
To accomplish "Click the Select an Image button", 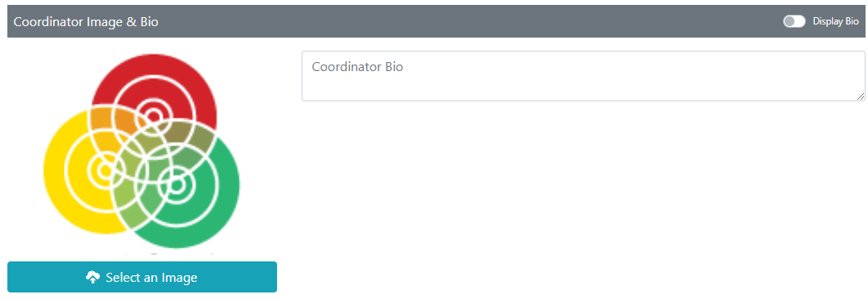I will 141,277.
